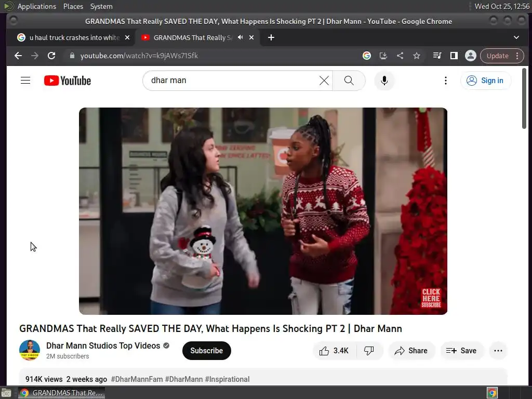The height and width of the screenshot is (399, 532).
Task: Click the Sign in button
Action: pos(486,81)
